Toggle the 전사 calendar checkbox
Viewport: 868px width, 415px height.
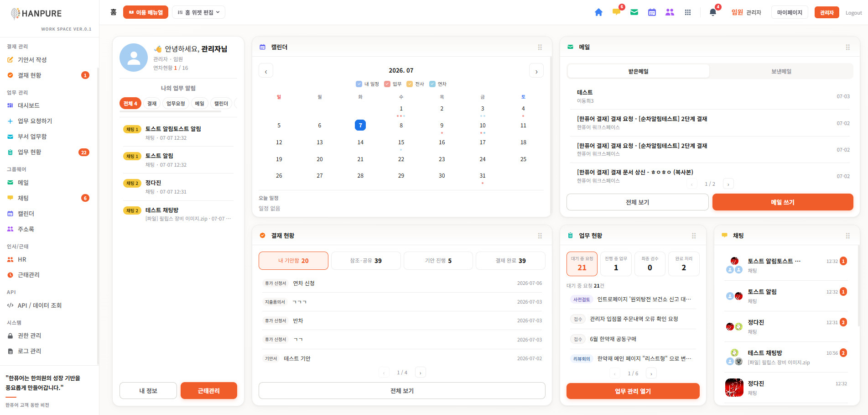click(x=410, y=84)
